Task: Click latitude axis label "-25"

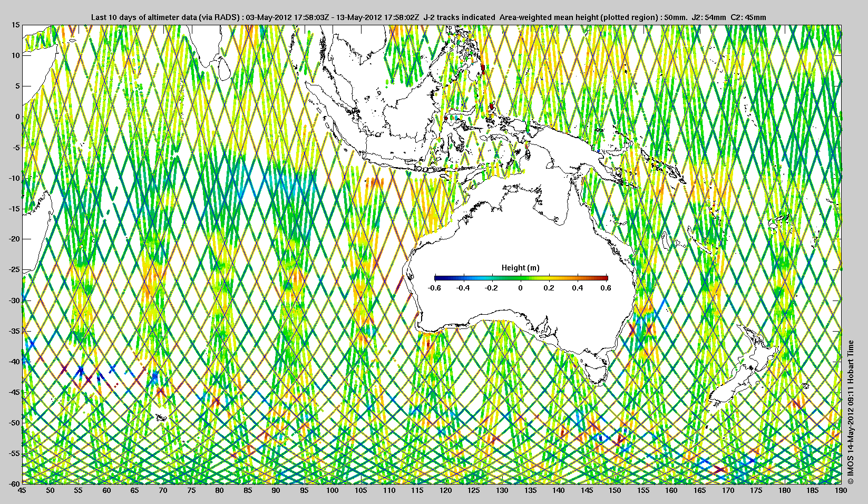Action: point(14,269)
